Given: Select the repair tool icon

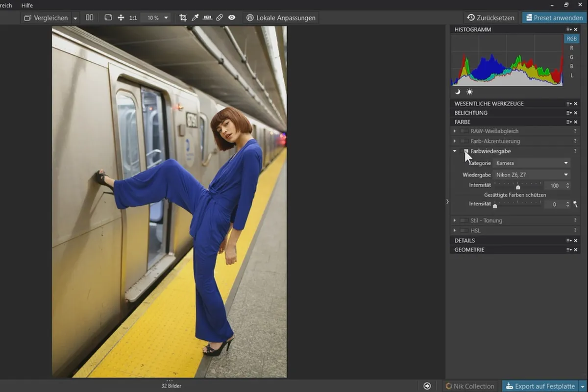Looking at the screenshot, I should click(220, 18).
